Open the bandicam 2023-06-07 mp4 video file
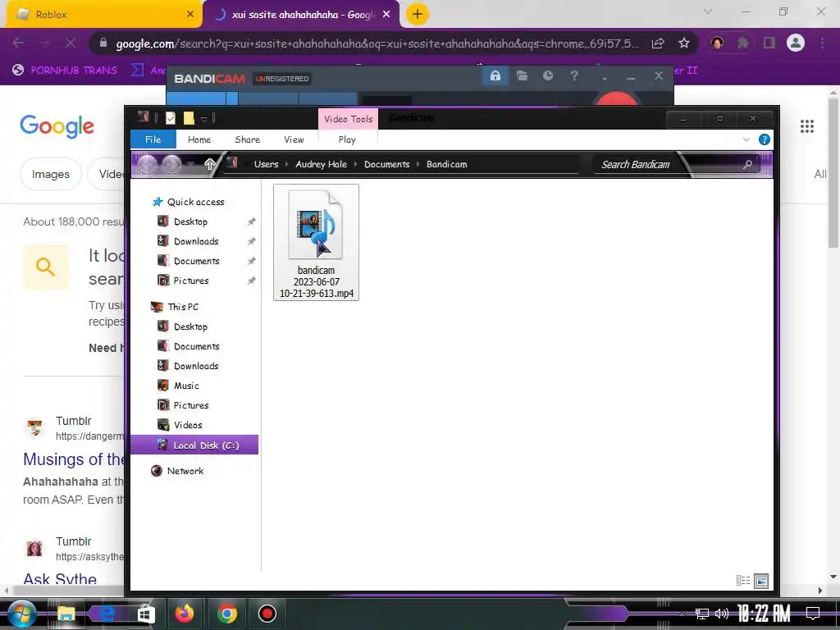 (x=316, y=242)
